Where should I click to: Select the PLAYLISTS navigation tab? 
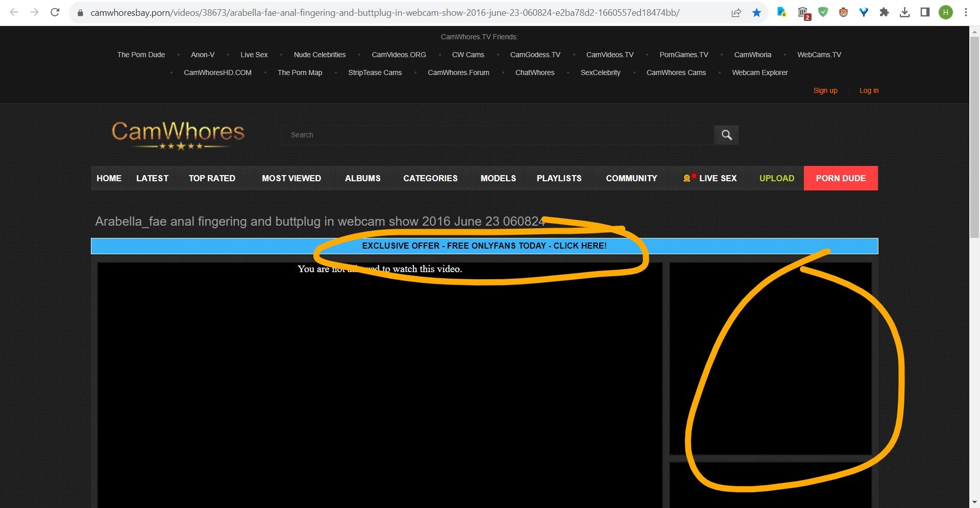tap(559, 178)
